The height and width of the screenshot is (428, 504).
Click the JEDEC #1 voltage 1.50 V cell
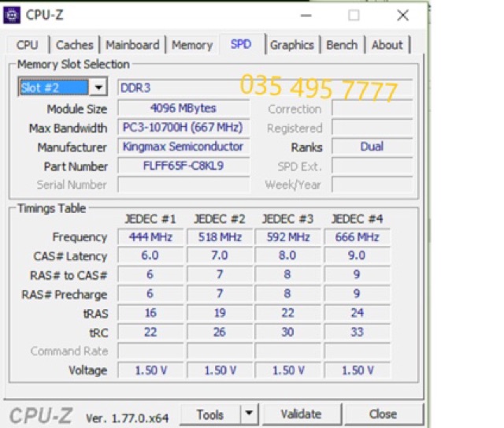[150, 370]
